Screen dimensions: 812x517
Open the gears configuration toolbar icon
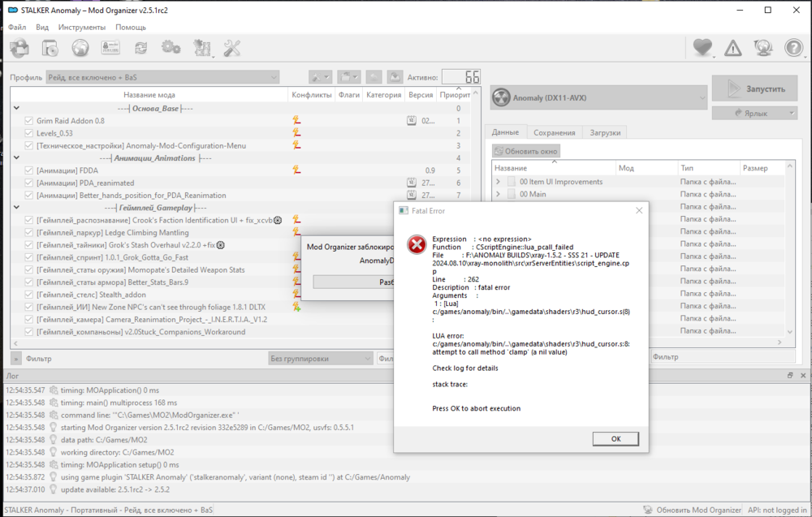pos(171,48)
